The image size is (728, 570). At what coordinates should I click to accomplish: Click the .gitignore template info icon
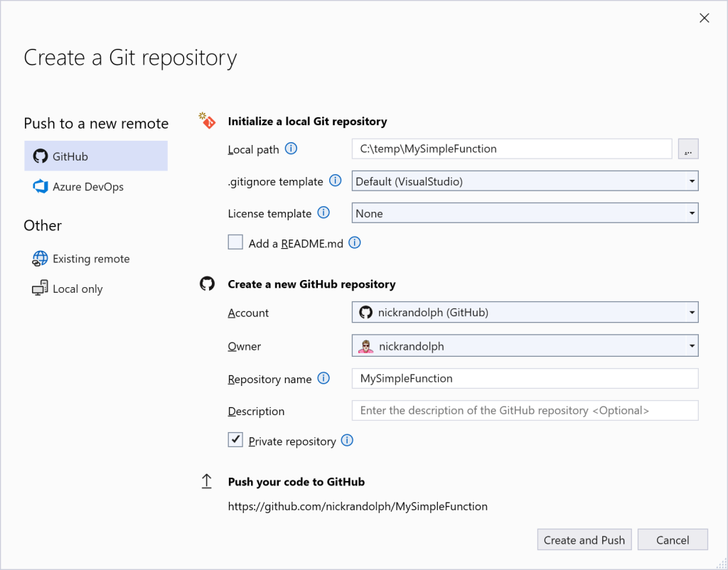[x=335, y=181]
